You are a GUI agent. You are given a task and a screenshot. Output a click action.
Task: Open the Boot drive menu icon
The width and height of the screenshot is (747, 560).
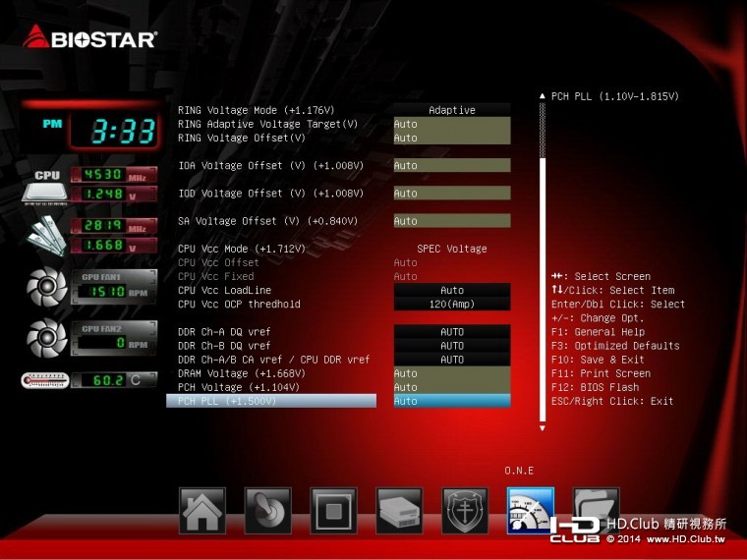(x=399, y=511)
